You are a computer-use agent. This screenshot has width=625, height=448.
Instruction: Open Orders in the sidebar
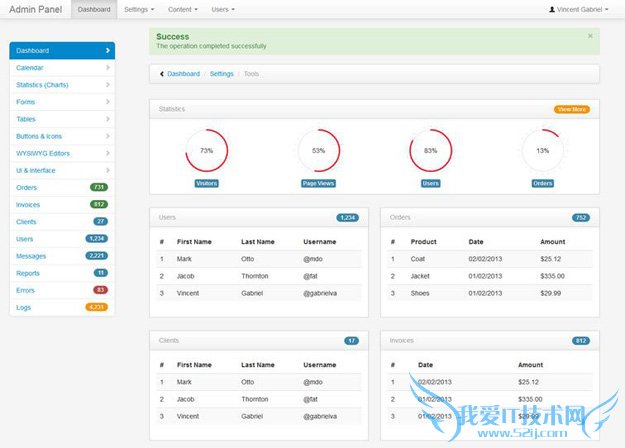click(x=62, y=188)
